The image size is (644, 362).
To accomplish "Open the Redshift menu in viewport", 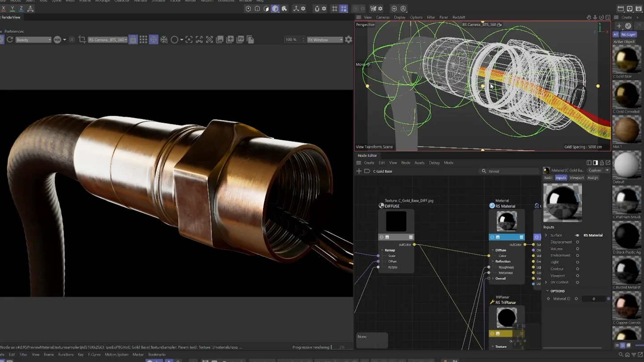I will tap(459, 17).
